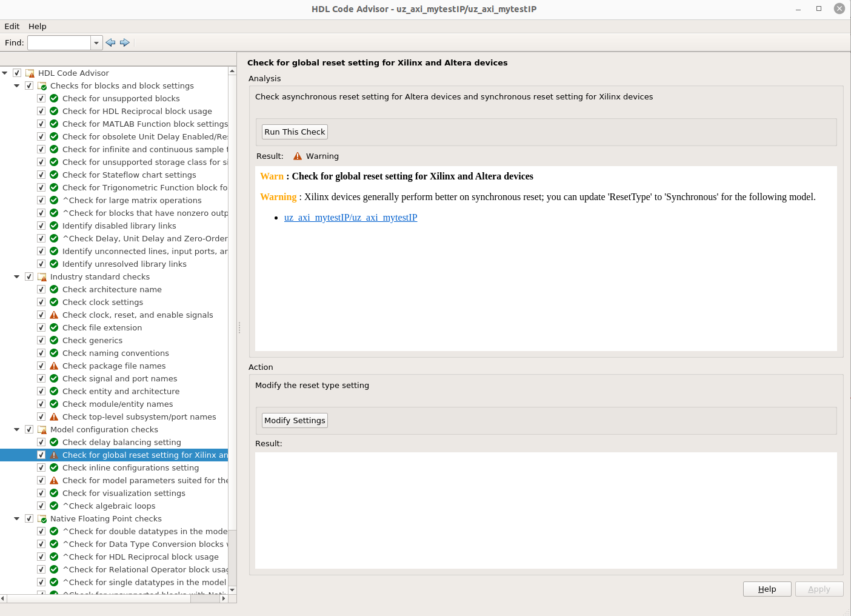Click folder icon of Industry standard checks

[42, 277]
